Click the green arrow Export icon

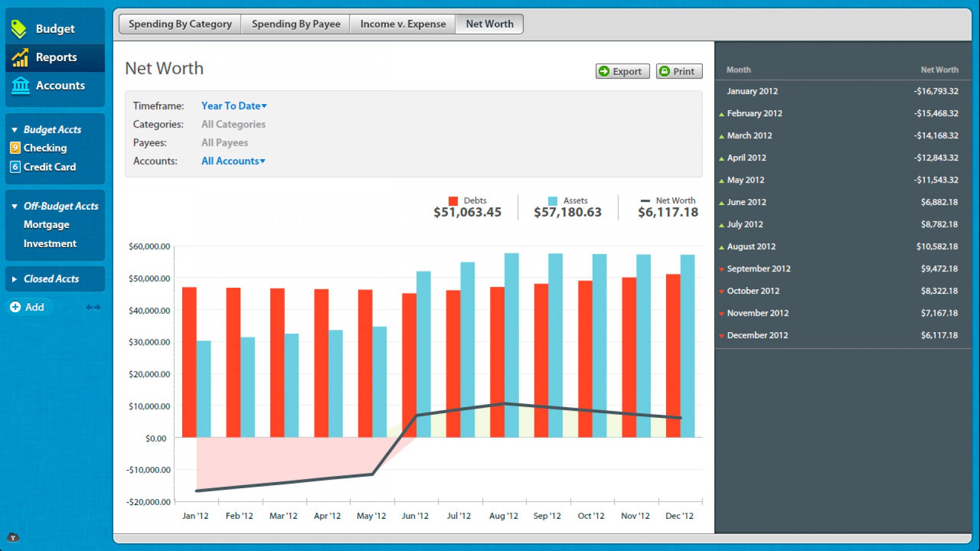pos(604,71)
